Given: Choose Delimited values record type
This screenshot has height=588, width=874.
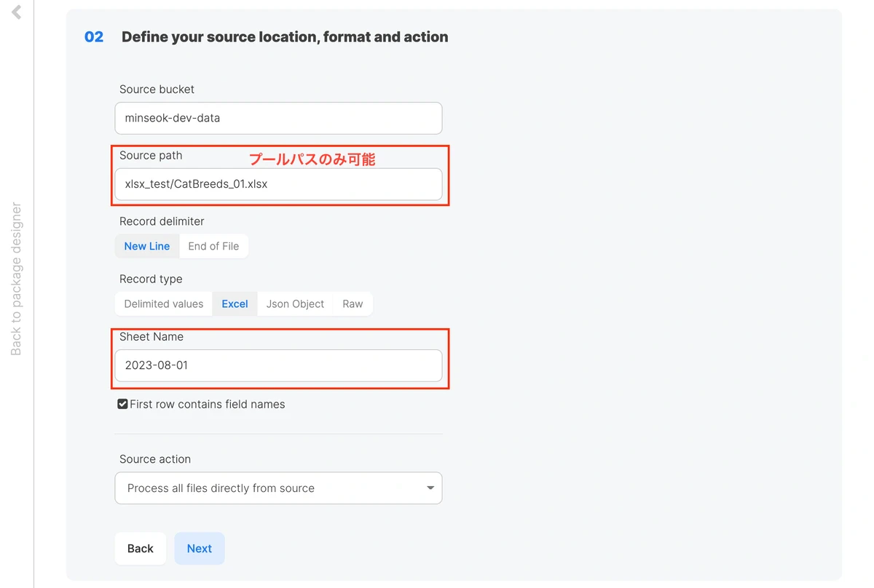Looking at the screenshot, I should [164, 304].
